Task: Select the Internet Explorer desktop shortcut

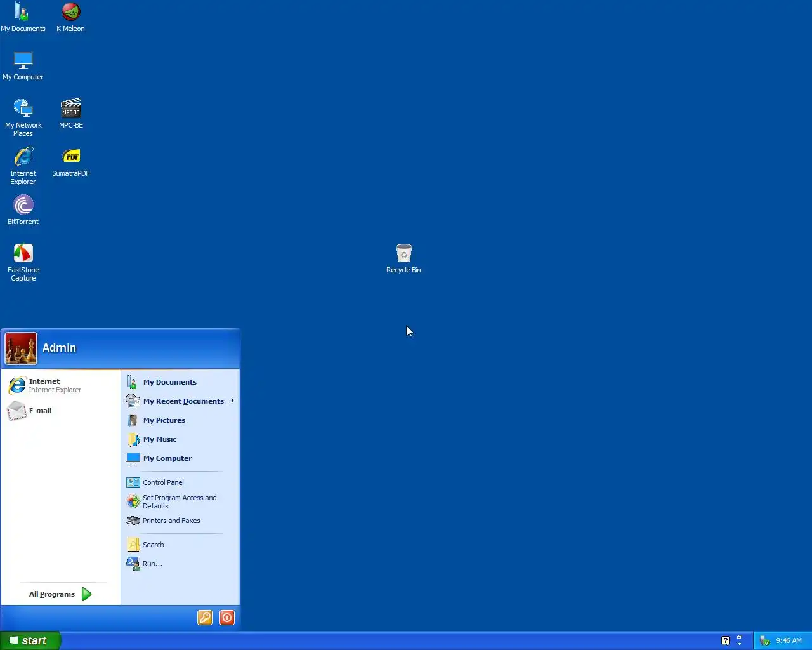Action: (23, 166)
